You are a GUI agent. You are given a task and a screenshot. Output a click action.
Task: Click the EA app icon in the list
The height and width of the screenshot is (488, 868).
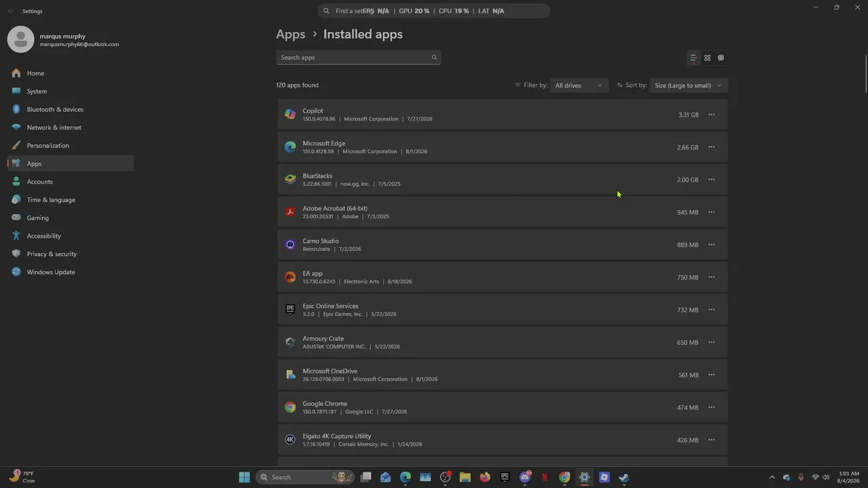tap(290, 277)
